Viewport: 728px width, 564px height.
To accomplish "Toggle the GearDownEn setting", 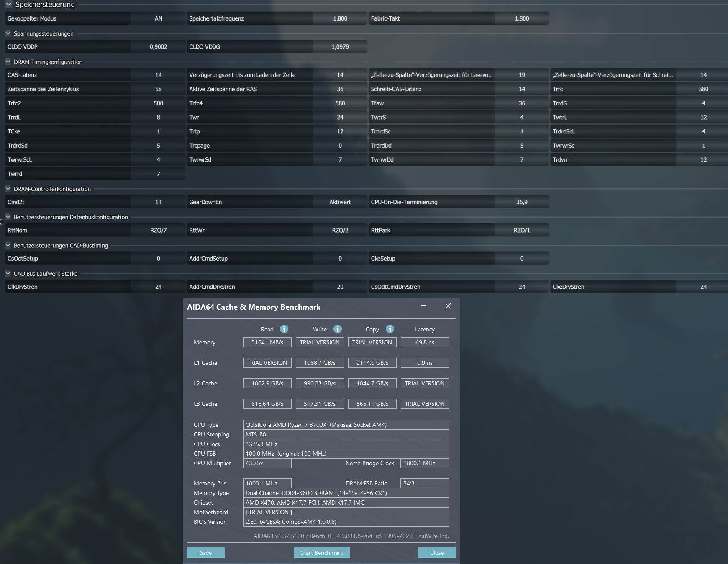I will tap(340, 202).
